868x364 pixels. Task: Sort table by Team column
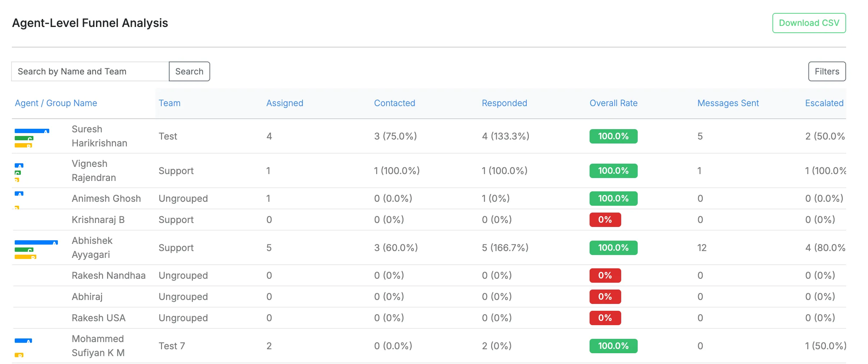pyautogui.click(x=170, y=103)
